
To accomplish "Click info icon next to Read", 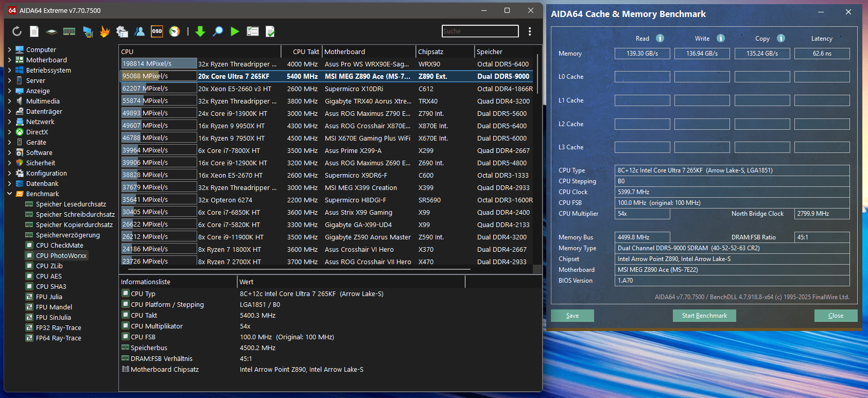I will pyautogui.click(x=660, y=38).
